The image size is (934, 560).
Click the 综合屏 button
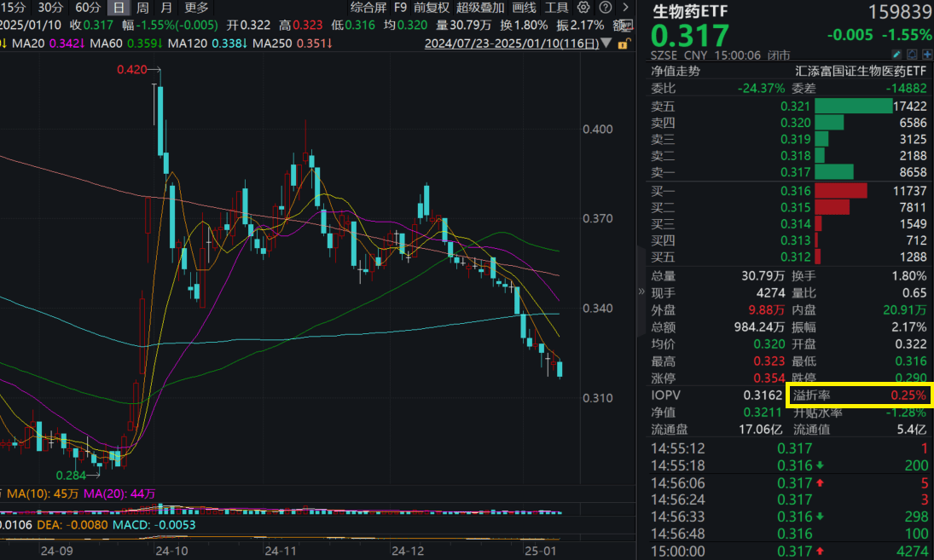(368, 8)
